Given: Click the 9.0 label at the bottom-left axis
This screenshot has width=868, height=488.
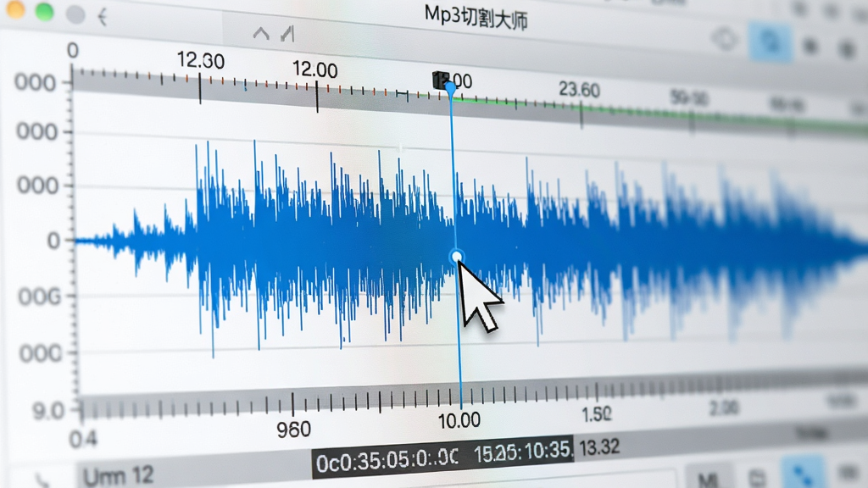Looking at the screenshot, I should (47, 412).
